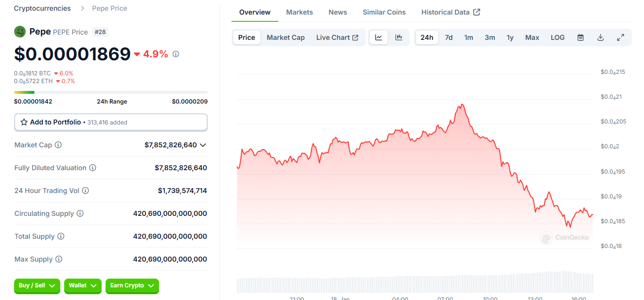Screen dimensions: 644x300
Task: Select the 1m time range
Action: [468, 37]
